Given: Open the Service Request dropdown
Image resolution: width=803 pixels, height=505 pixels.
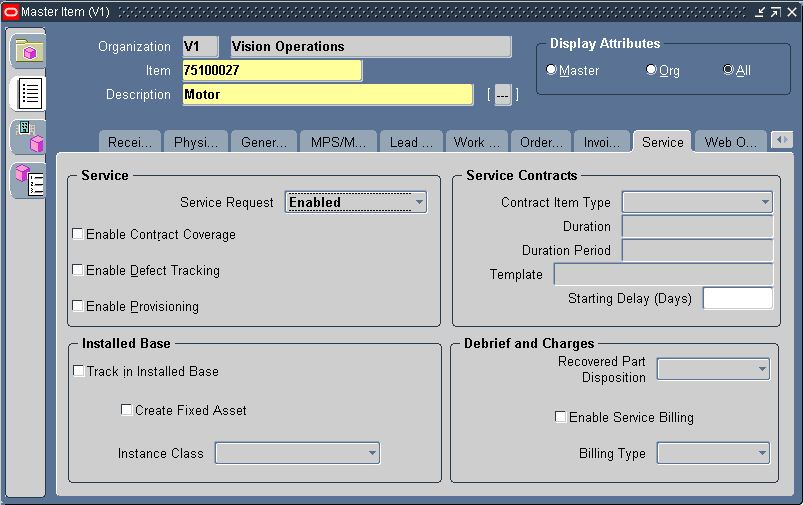Looking at the screenshot, I should [x=356, y=202].
